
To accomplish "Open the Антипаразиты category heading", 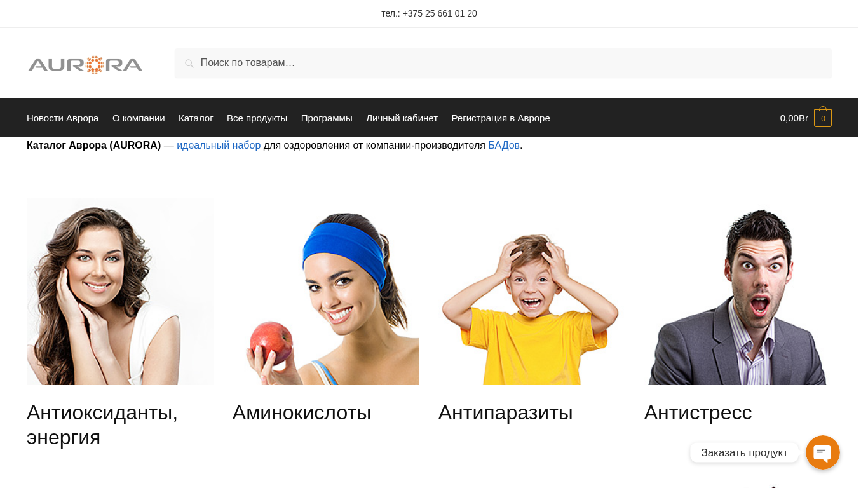I will (x=505, y=413).
